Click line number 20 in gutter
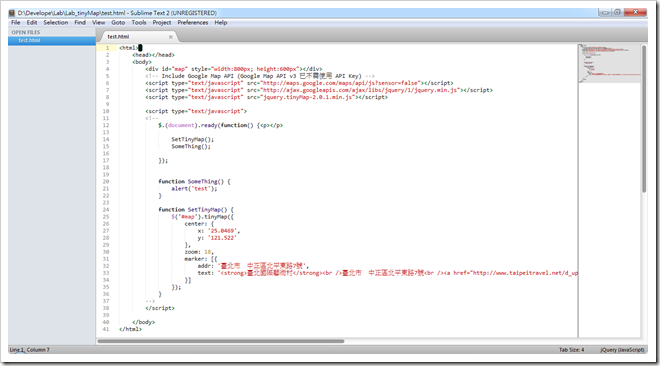The height and width of the screenshot is (366, 660). click(106, 182)
